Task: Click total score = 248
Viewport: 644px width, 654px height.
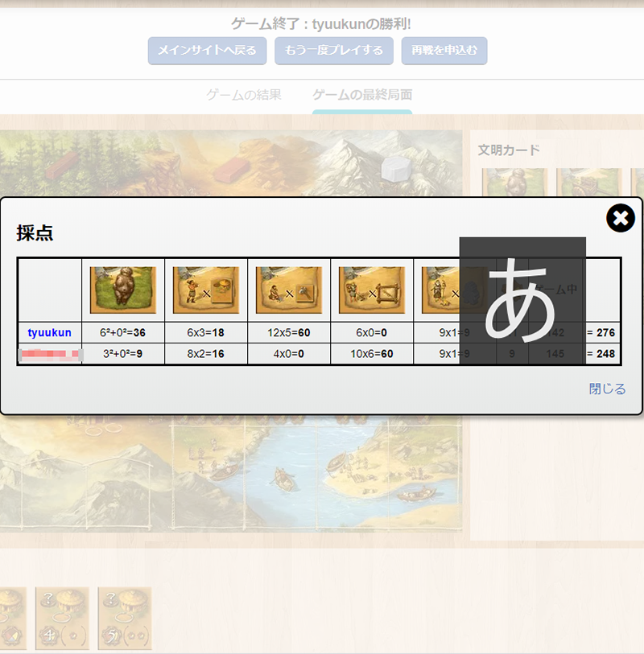Action: (x=601, y=354)
